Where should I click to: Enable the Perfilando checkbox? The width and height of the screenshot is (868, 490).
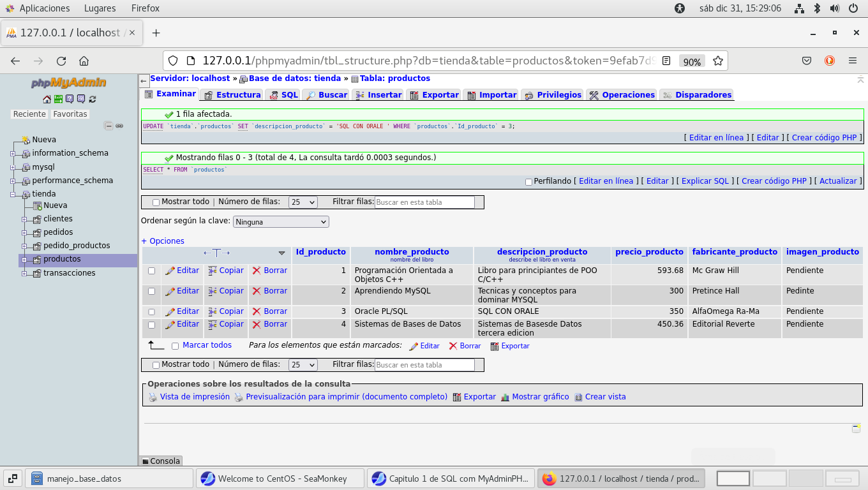[x=528, y=182]
